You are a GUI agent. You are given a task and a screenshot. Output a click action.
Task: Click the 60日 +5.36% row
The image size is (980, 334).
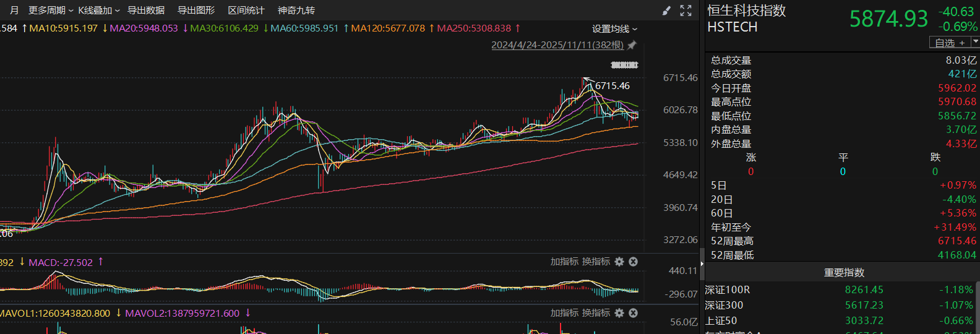coord(843,213)
